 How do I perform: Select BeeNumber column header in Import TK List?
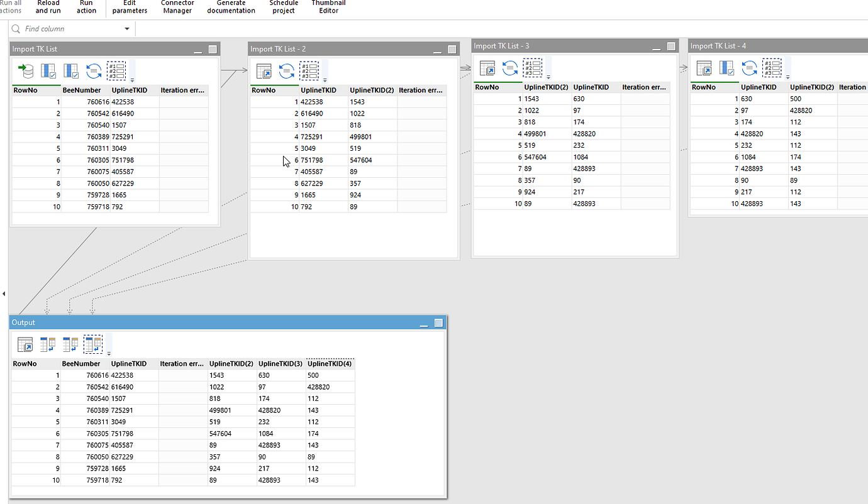point(86,90)
